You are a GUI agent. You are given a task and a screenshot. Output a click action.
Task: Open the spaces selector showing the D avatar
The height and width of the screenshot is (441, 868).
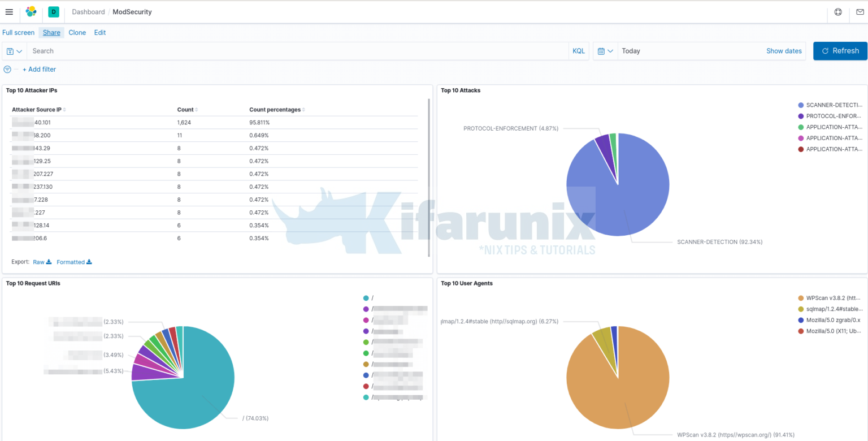click(53, 11)
